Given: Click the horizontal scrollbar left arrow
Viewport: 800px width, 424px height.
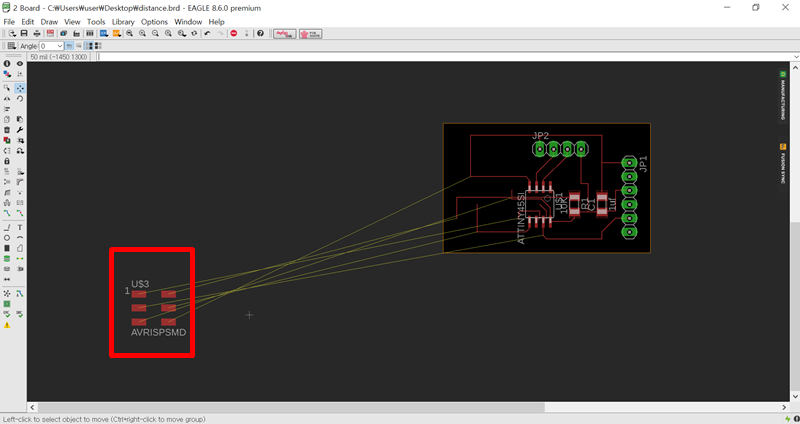Looking at the screenshot, I should pos(33,407).
